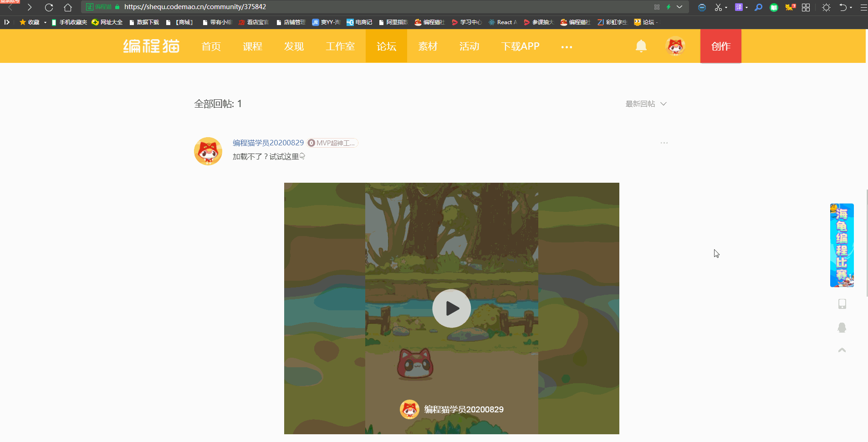This screenshot has width=868, height=442.
Task: Expand the address bar dropdown chevron
Action: point(679,7)
